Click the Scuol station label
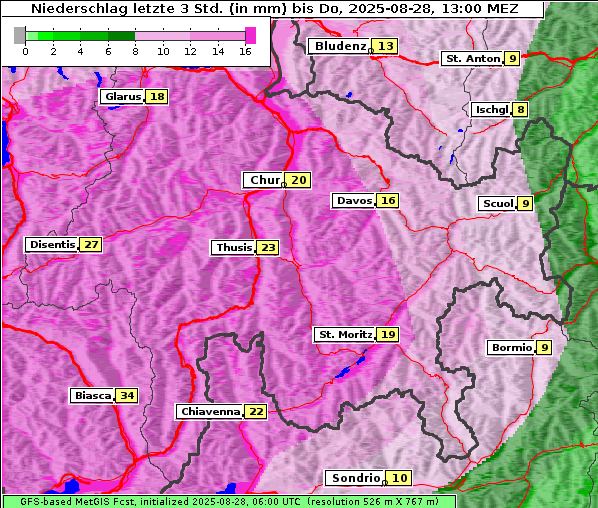 (x=498, y=204)
